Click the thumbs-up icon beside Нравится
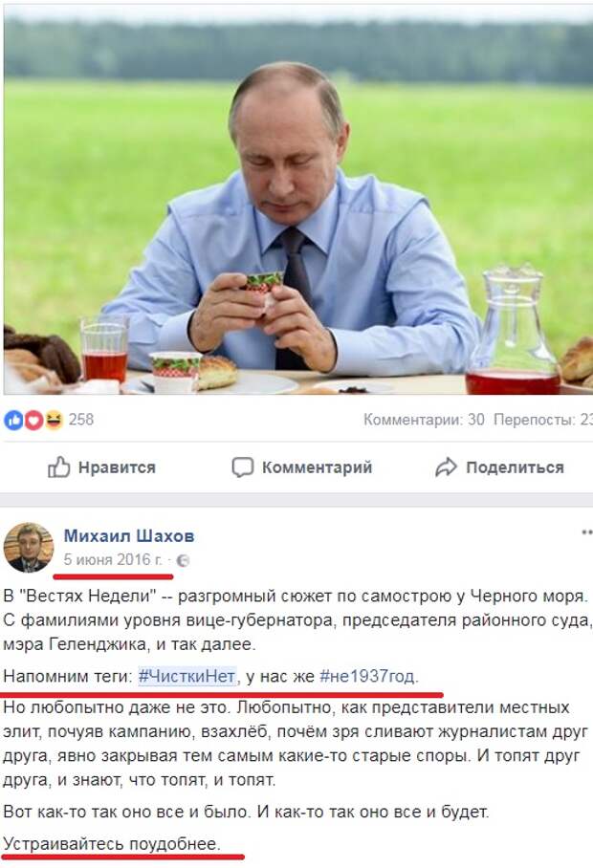The image size is (593, 868). click(58, 467)
